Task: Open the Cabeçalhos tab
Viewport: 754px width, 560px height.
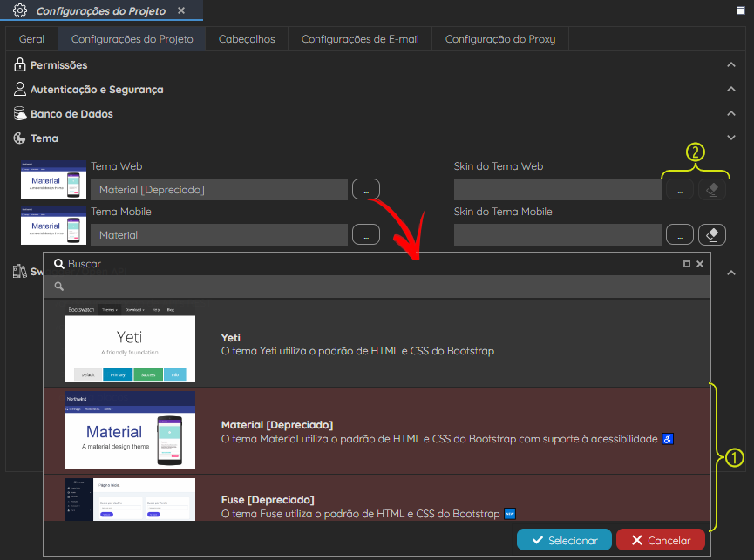Action: click(247, 39)
